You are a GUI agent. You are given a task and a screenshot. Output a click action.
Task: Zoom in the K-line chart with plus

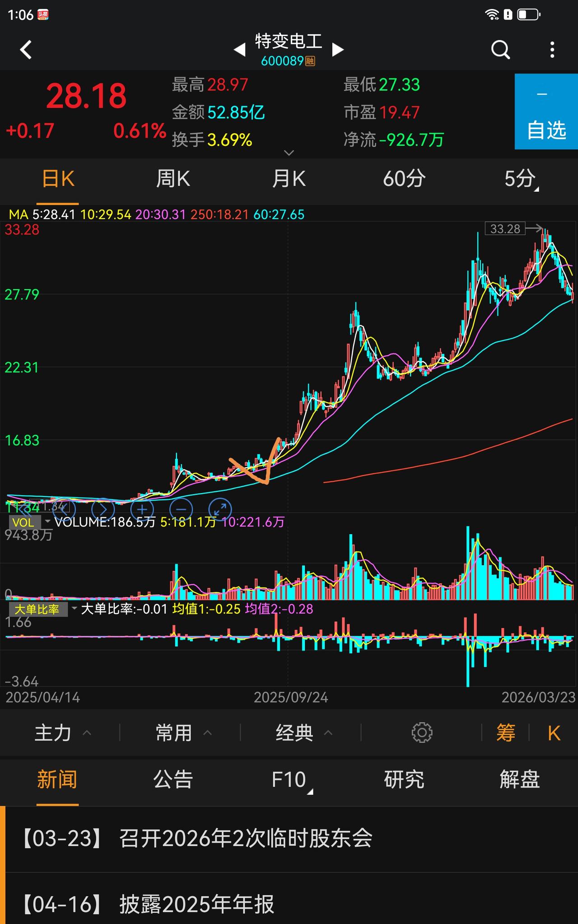coord(142,509)
